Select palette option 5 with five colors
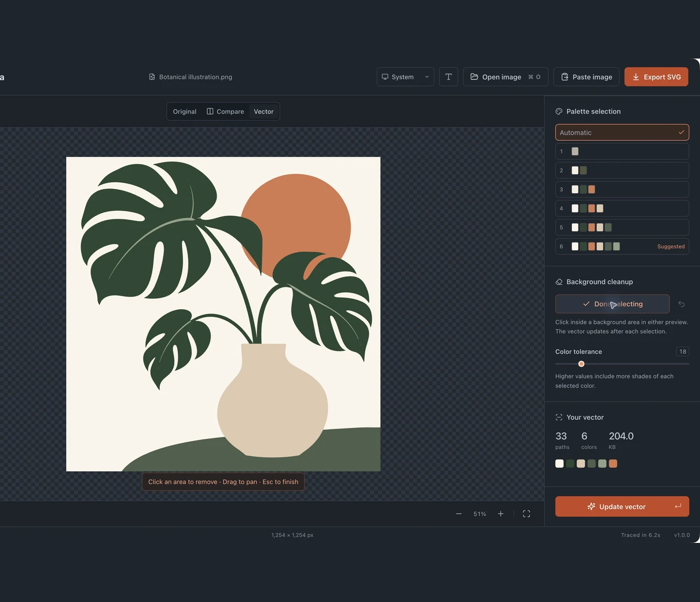Image resolution: width=700 pixels, height=602 pixels. tap(622, 227)
